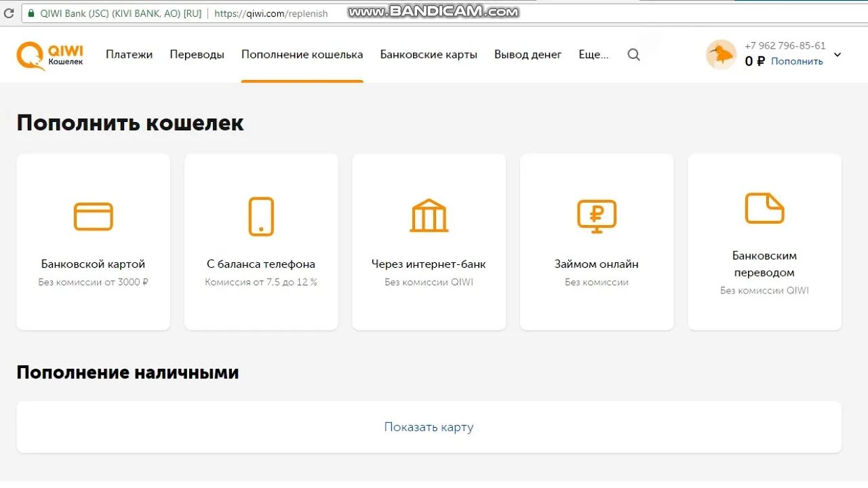Click the bank transfer document icon
Viewport: 868px width, 488px height.
click(x=764, y=208)
